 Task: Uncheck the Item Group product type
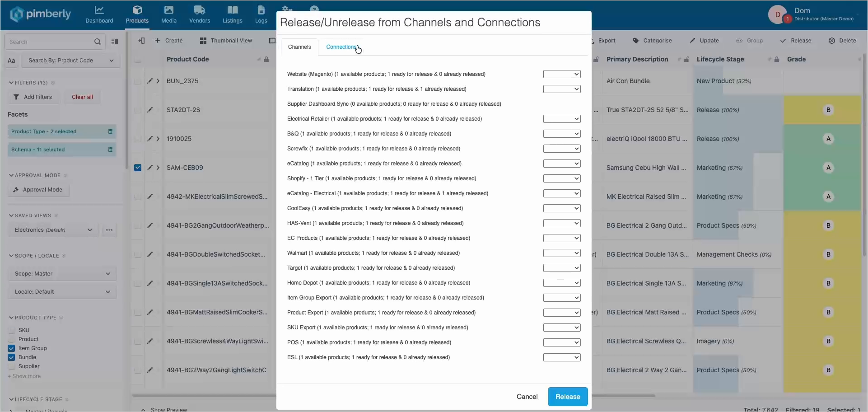(x=11, y=348)
